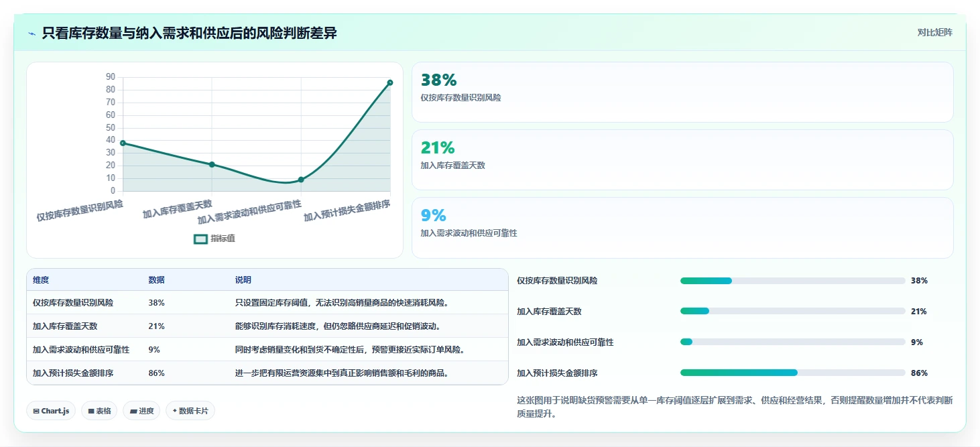Click the lightning icon beside the title
980x447 pixels.
click(x=32, y=33)
